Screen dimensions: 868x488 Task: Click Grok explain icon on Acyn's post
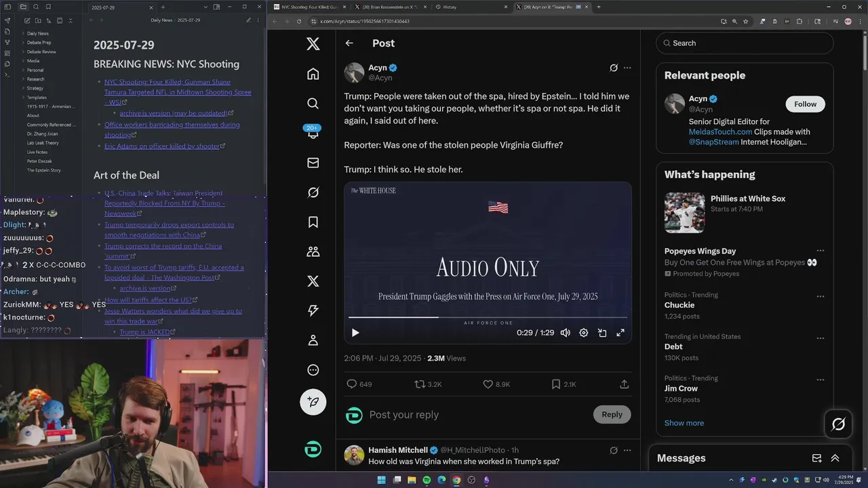coord(614,68)
